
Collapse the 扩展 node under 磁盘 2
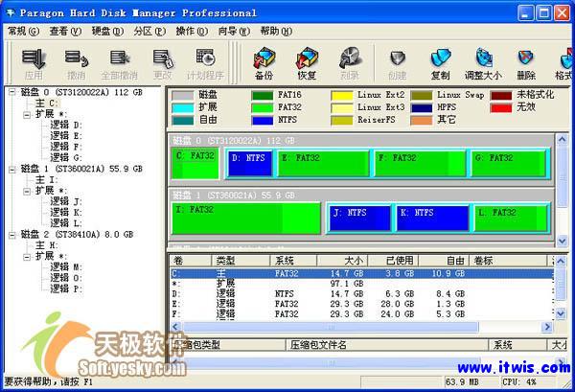tap(27, 257)
